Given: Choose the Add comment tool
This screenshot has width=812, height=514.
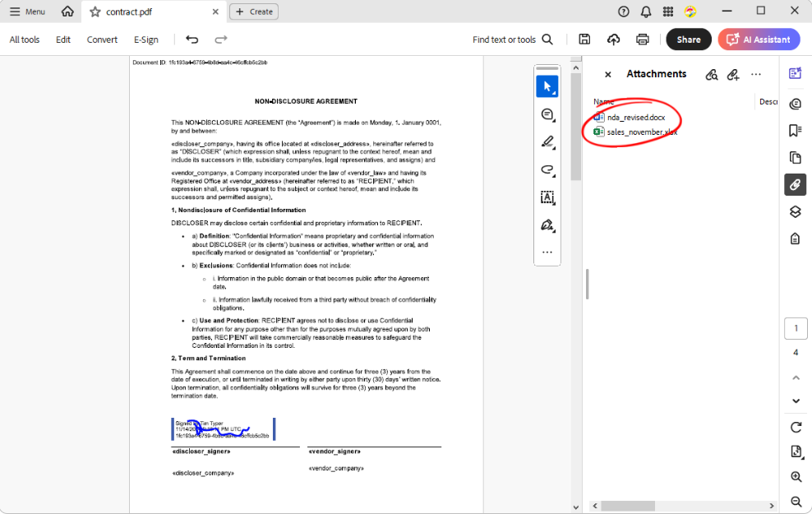Looking at the screenshot, I should pyautogui.click(x=547, y=114).
